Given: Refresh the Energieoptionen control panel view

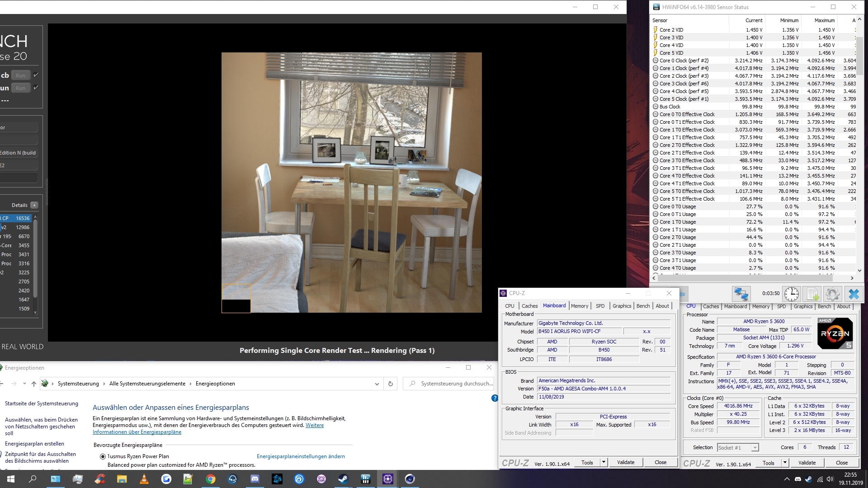Looking at the screenshot, I should (391, 384).
